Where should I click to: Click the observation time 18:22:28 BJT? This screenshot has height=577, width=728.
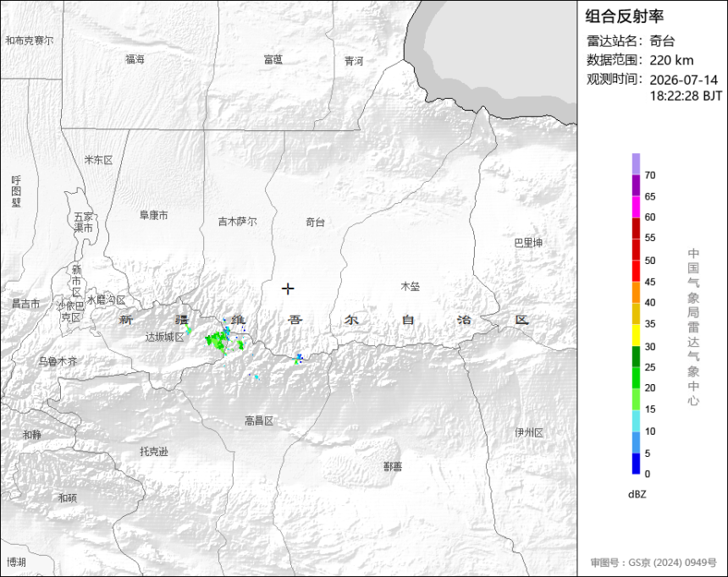[686, 96]
